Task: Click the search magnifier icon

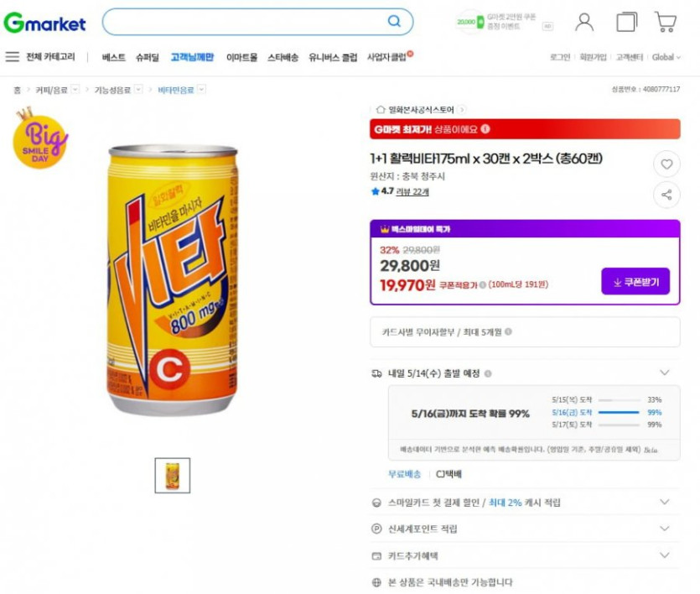Action: [392, 20]
